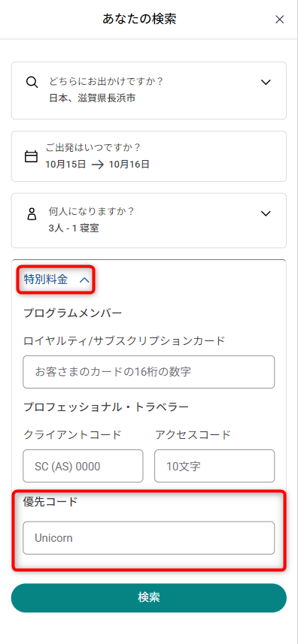
Task: Click the 優先コード Unicorn input field
Action: (x=149, y=537)
